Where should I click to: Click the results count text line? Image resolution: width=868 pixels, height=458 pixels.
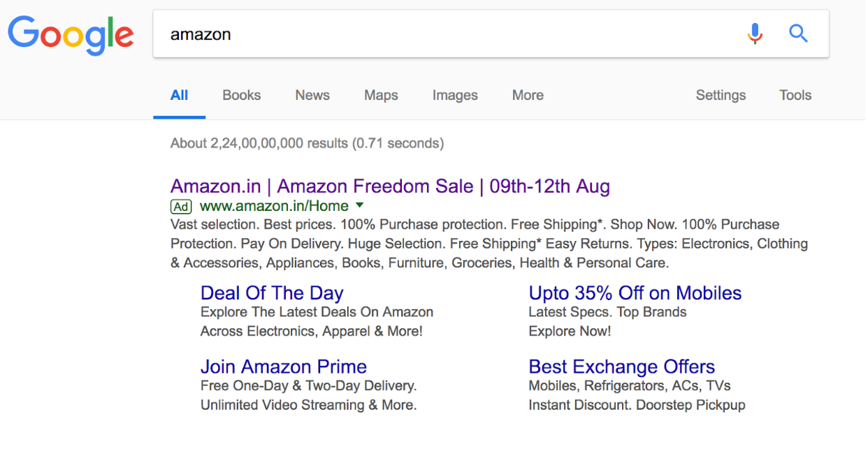coord(307,142)
